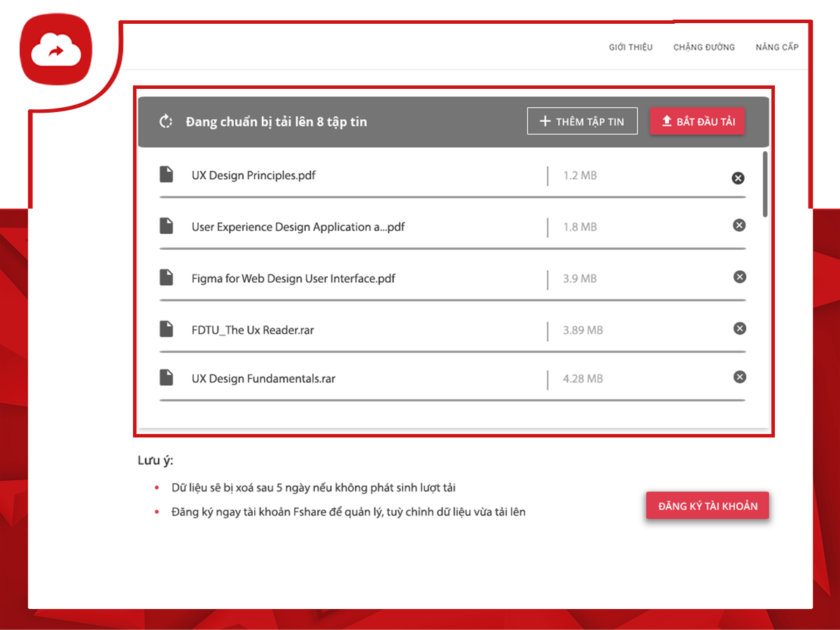The width and height of the screenshot is (840, 630).
Task: Select the User Experience Design Application file name
Action: (x=298, y=227)
